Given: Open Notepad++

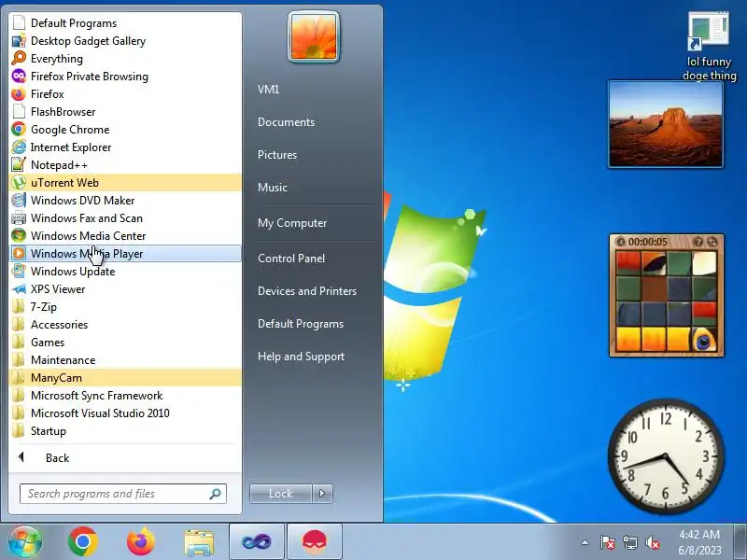Looking at the screenshot, I should (x=125, y=165).
